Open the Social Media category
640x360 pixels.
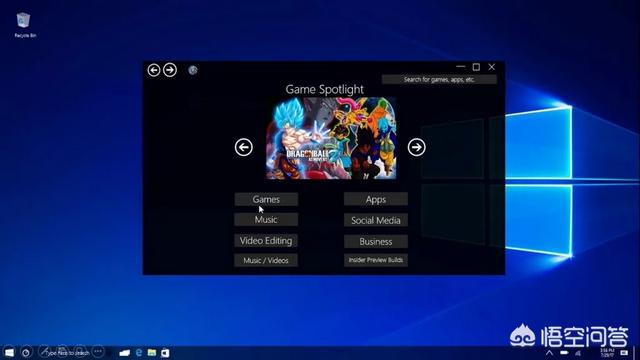(376, 220)
